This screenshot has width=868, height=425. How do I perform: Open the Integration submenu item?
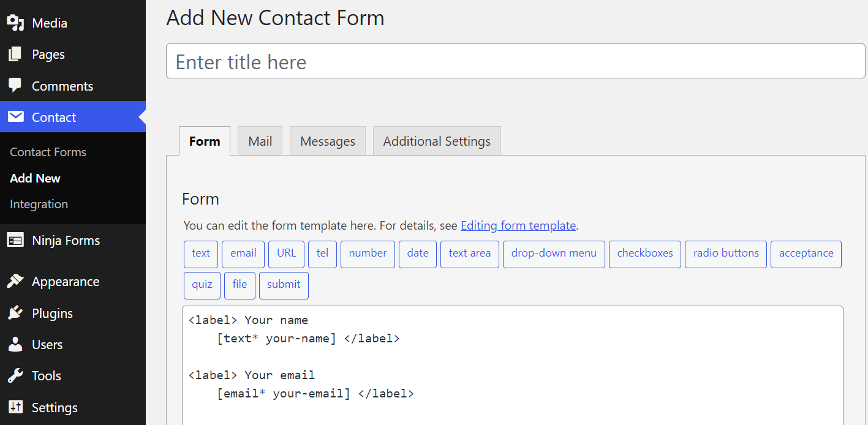pos(39,204)
